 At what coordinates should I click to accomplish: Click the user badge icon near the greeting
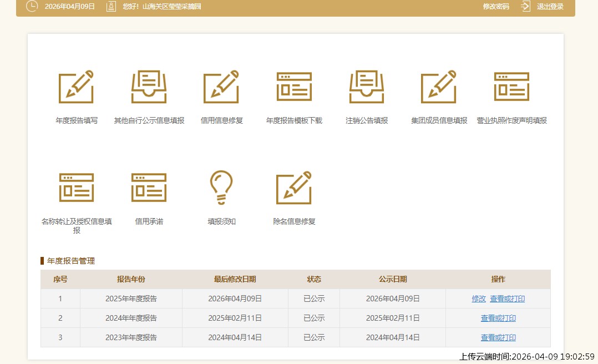(110, 7)
